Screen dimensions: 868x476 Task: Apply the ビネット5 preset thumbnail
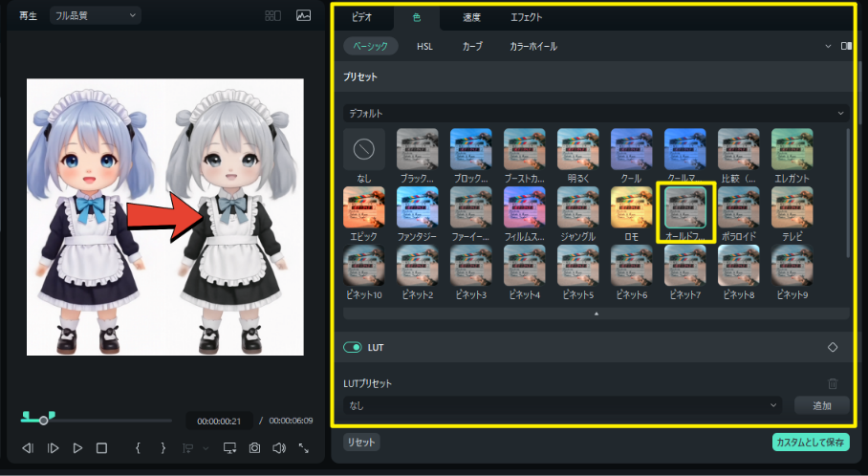point(578,267)
